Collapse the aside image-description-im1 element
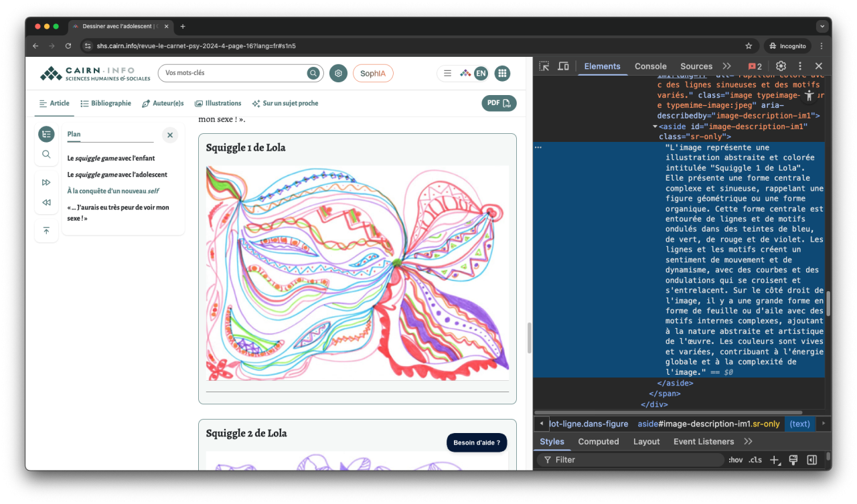This screenshot has height=504, width=857. [655, 126]
